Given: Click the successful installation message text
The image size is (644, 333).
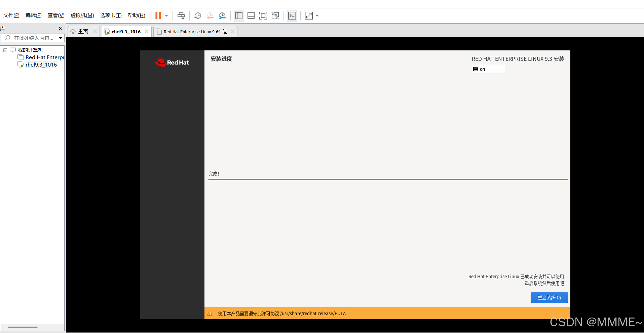Looking at the screenshot, I should coord(517,280).
